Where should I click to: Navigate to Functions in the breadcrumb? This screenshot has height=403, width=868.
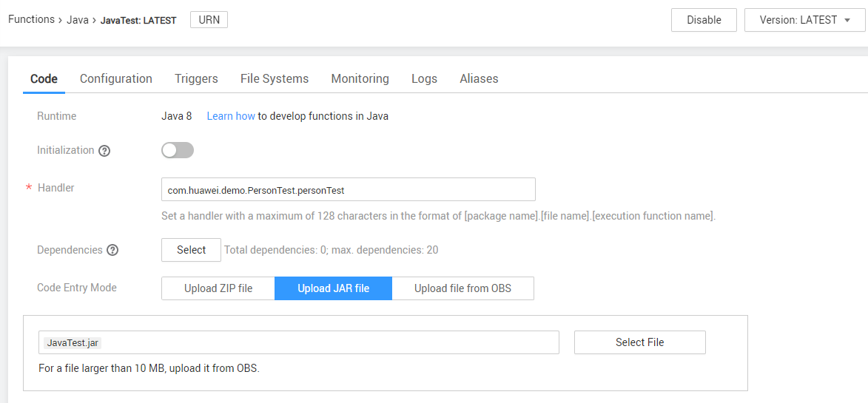(31, 19)
